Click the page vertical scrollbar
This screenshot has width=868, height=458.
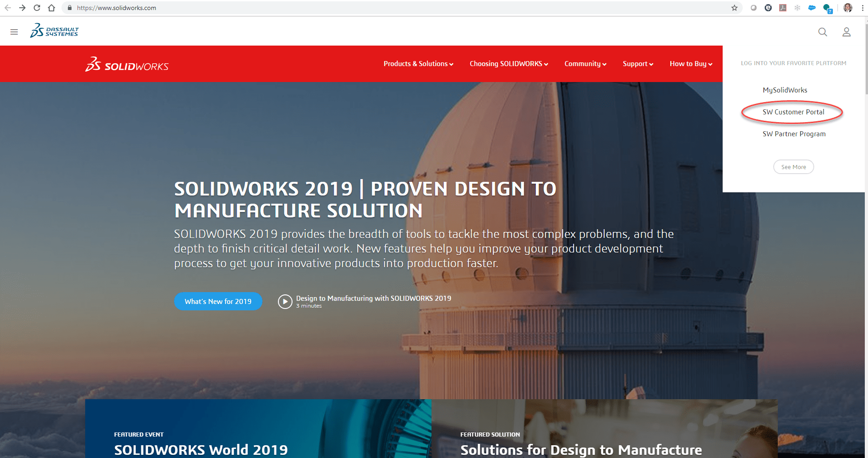tap(866, 59)
